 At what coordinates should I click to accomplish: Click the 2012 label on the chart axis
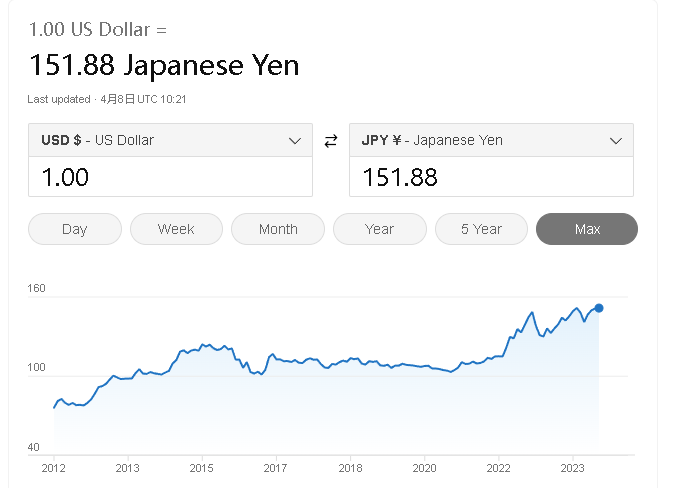pos(54,468)
